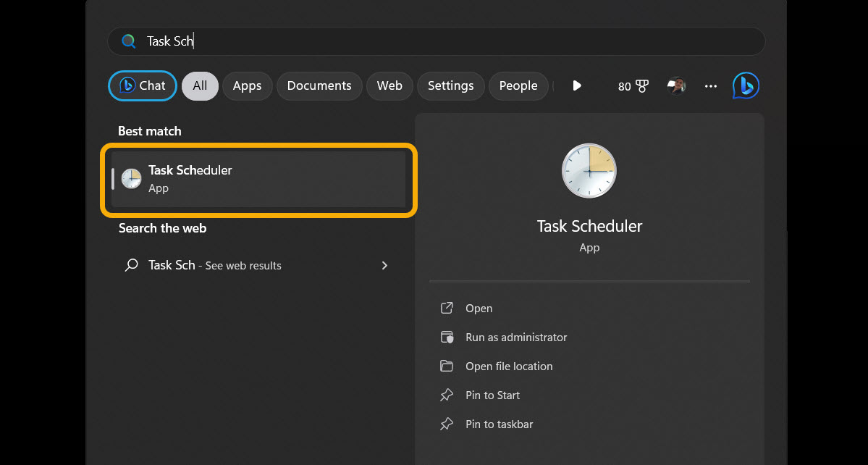Toggle the Chat filter
Image resolution: width=868 pixels, height=465 pixels.
click(x=142, y=85)
